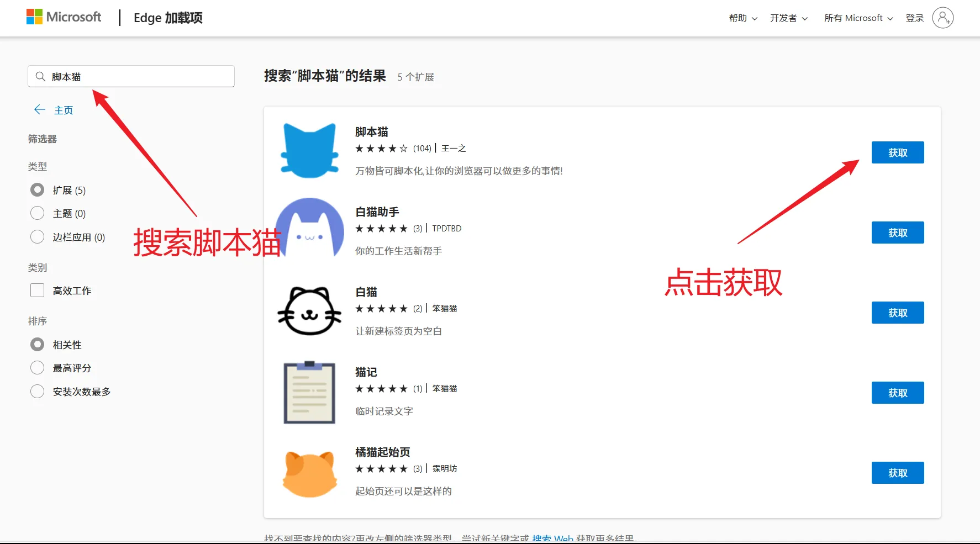
Task: Get the 白猫 extension
Action: (898, 313)
